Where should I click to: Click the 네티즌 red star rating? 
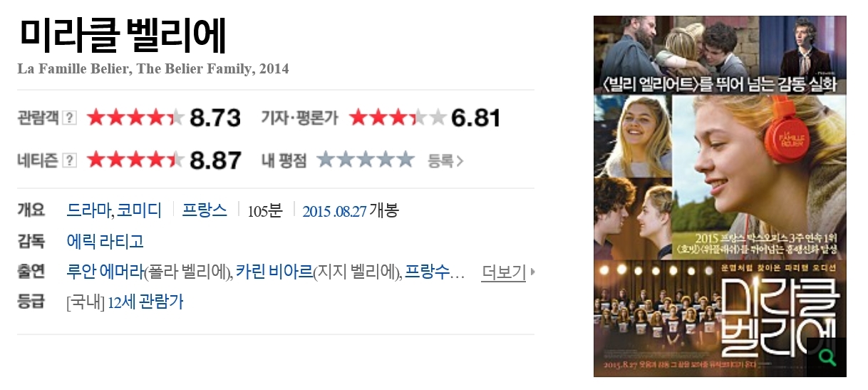[136, 160]
